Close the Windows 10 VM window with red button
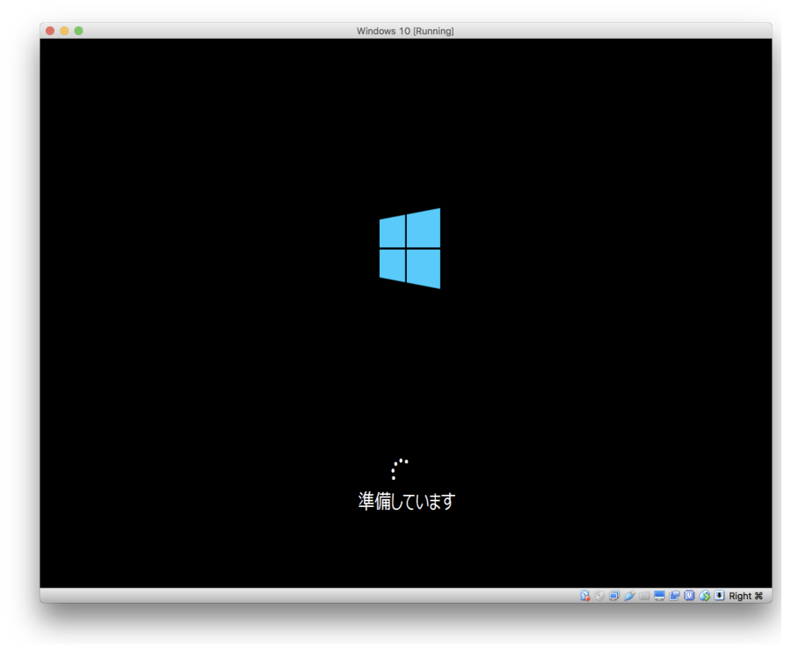 pyautogui.click(x=50, y=31)
